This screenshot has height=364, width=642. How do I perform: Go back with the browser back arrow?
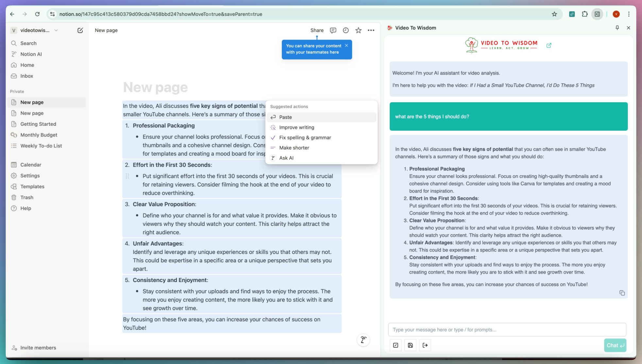click(12, 14)
